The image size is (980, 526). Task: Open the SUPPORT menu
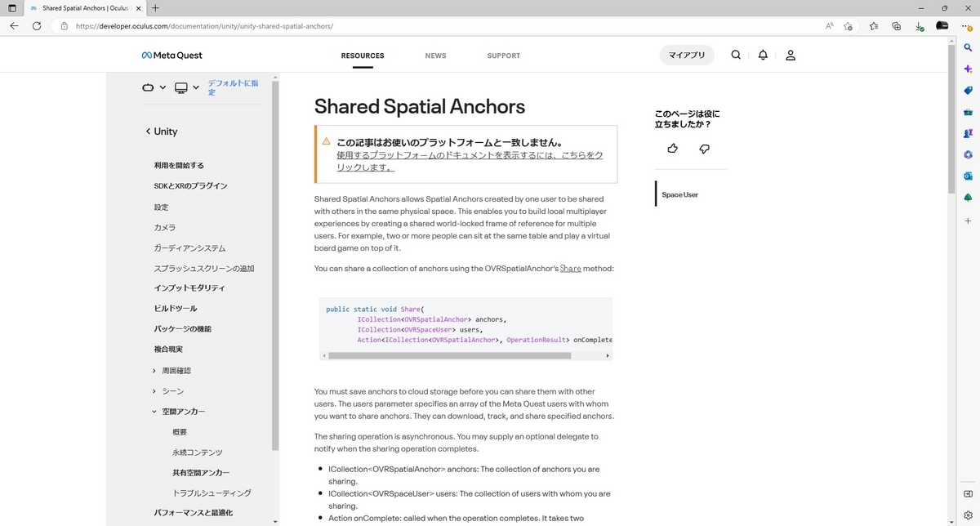503,55
